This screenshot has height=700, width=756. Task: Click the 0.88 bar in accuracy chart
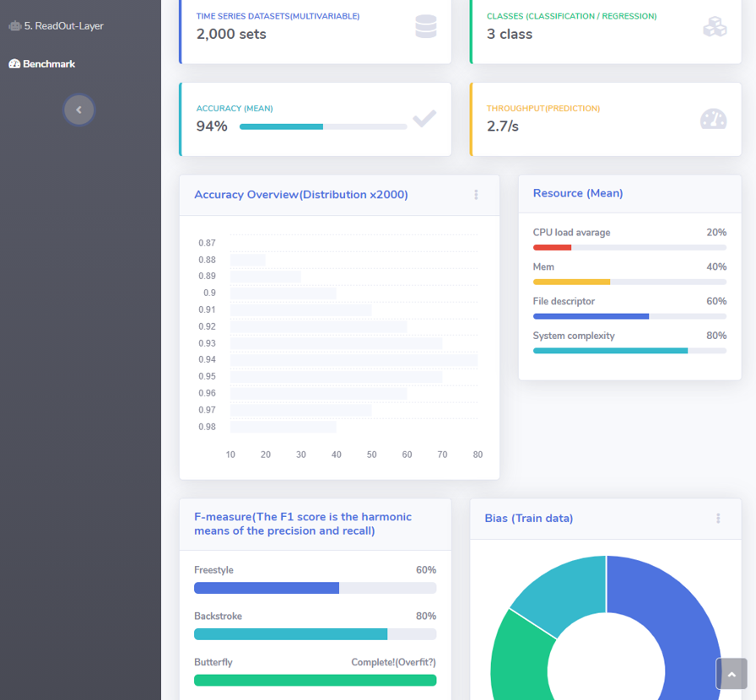(x=248, y=261)
